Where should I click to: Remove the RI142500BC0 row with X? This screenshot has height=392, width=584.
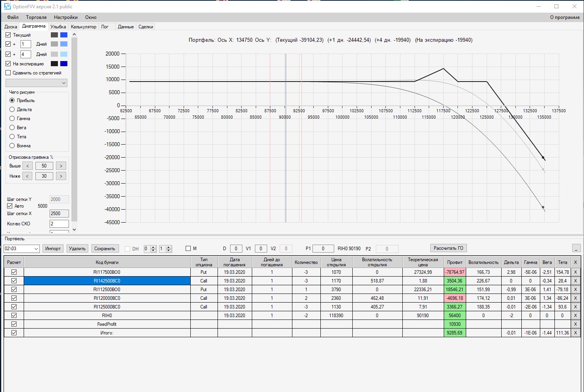pyautogui.click(x=575, y=281)
